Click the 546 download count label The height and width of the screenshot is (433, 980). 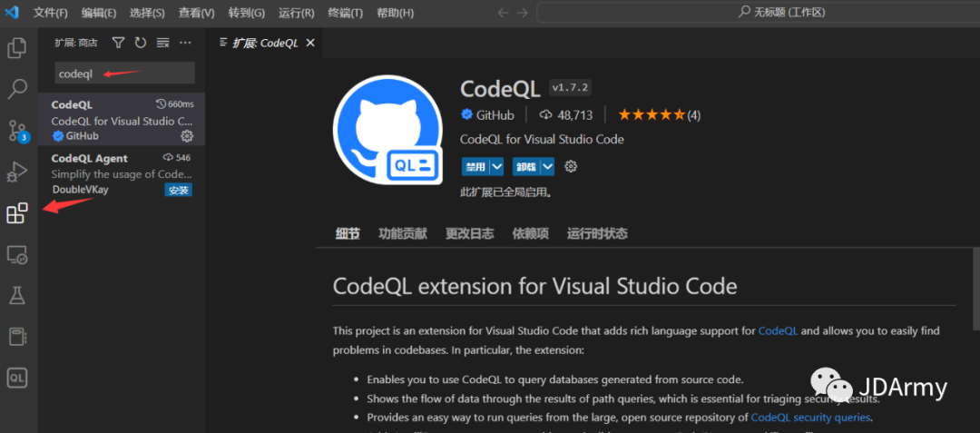[x=177, y=157]
